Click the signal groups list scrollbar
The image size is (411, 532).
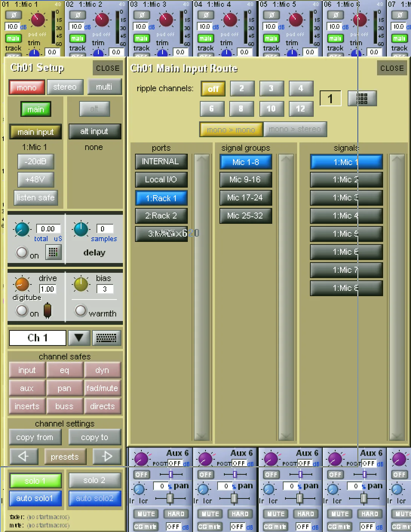point(287,297)
